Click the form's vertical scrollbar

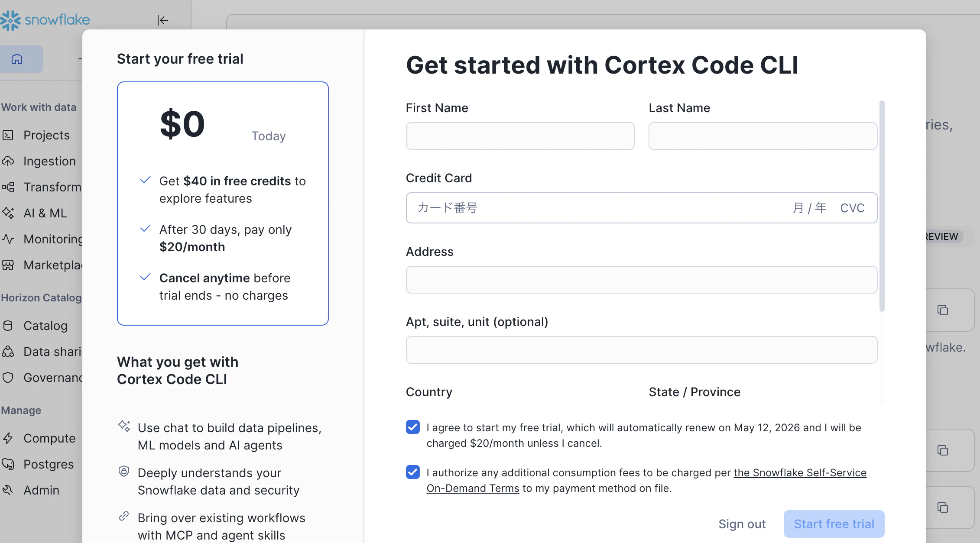(882, 206)
